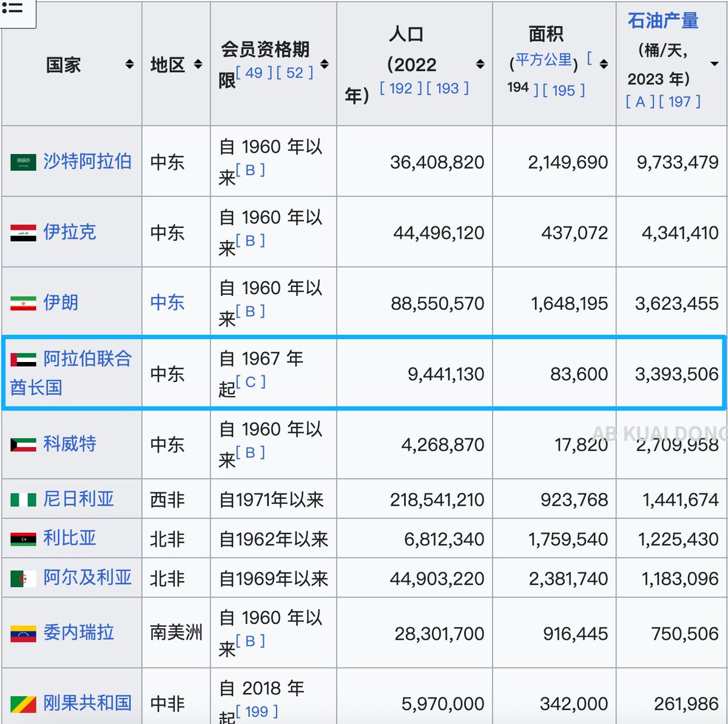Sort by 会员资格期限 column arrows
The width and height of the screenshot is (728, 724).
point(325,64)
